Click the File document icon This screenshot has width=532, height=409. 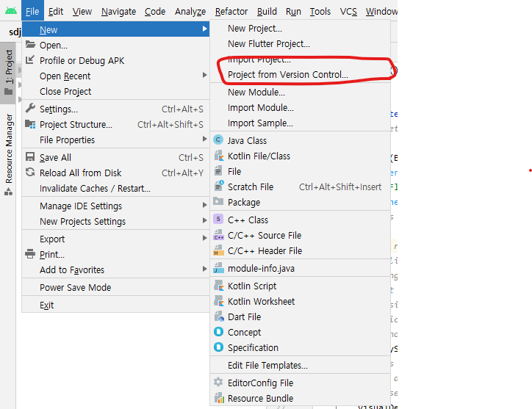(x=218, y=171)
